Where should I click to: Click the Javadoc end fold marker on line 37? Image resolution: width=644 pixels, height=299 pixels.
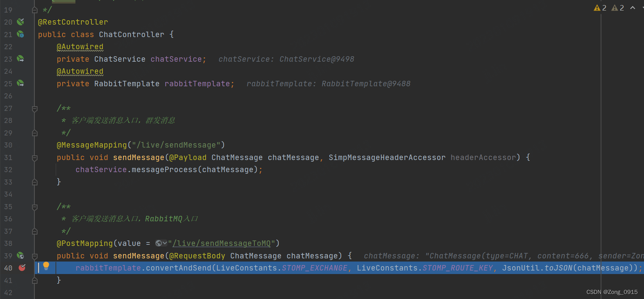pyautogui.click(x=34, y=231)
